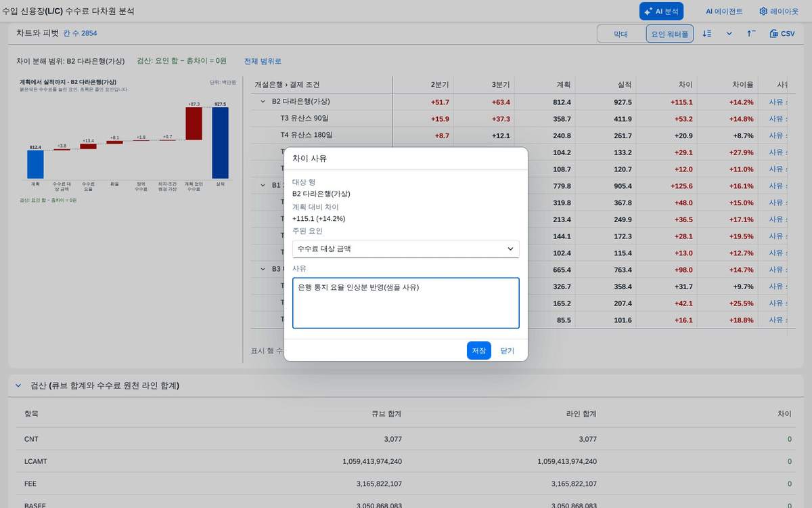Collapse the 검산 section with its chevron
The height and width of the screenshot is (508, 812).
coord(19,385)
